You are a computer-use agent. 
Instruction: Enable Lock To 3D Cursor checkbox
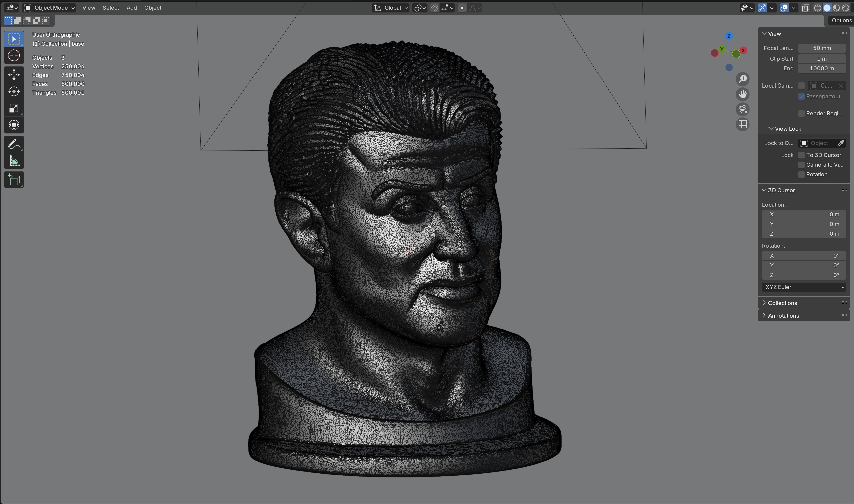(801, 155)
